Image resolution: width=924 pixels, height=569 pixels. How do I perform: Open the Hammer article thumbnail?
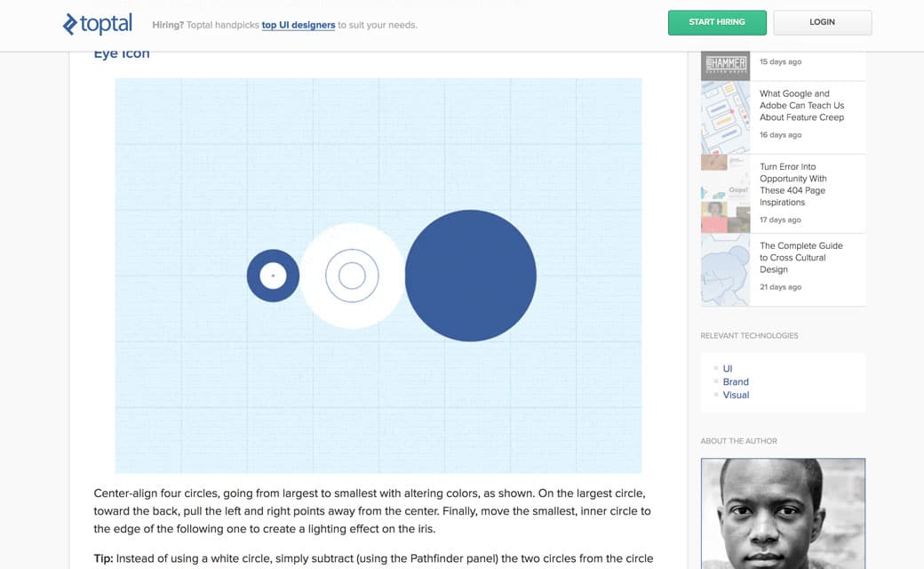click(x=726, y=64)
